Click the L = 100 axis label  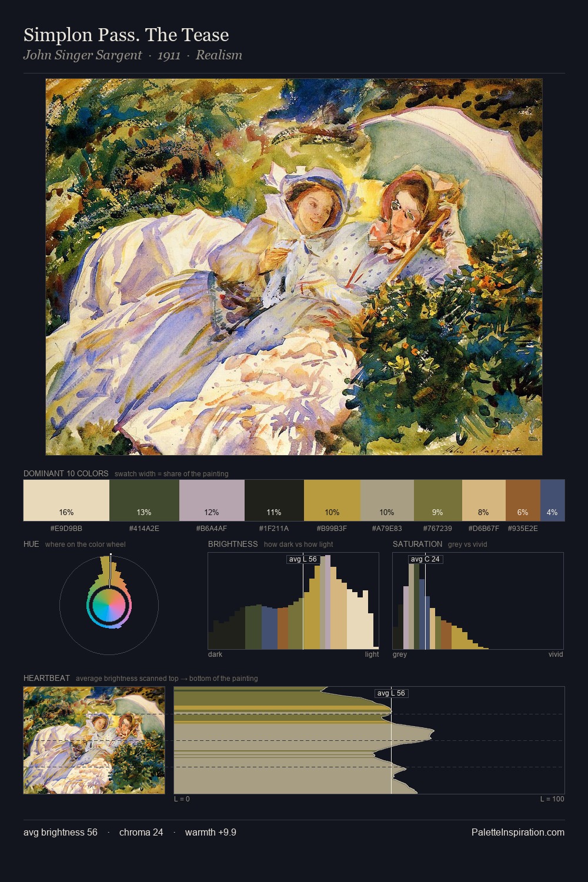[552, 799]
